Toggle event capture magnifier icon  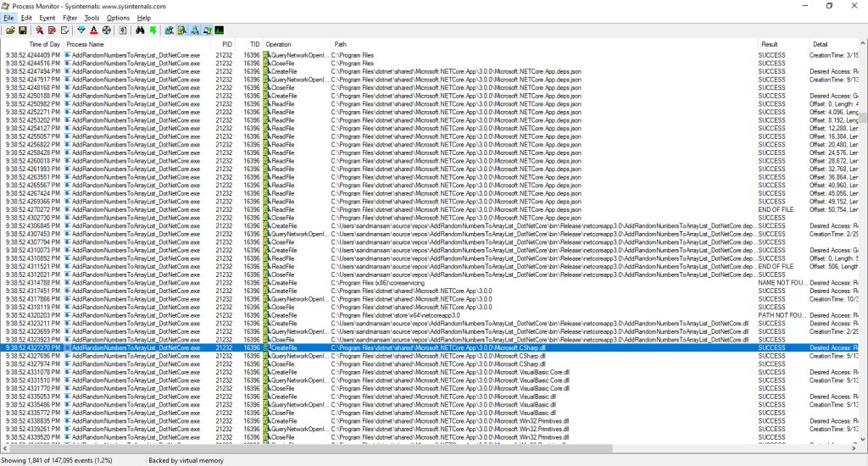pyautogui.click(x=39, y=31)
